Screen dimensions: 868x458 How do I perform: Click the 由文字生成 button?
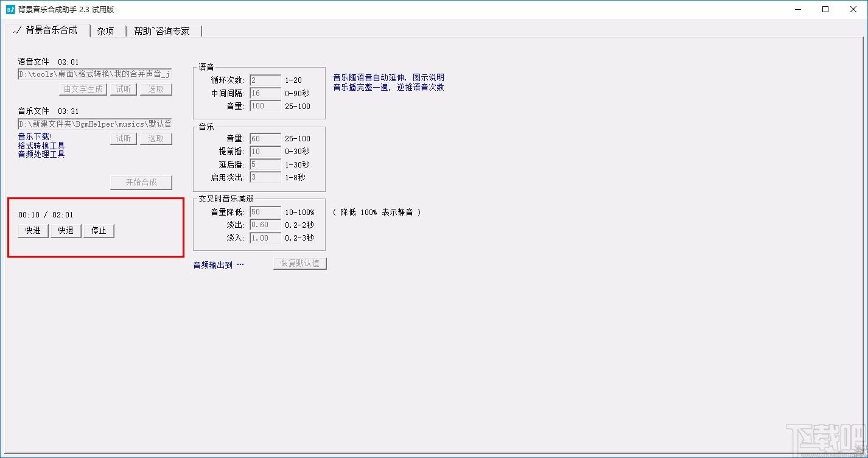click(83, 89)
